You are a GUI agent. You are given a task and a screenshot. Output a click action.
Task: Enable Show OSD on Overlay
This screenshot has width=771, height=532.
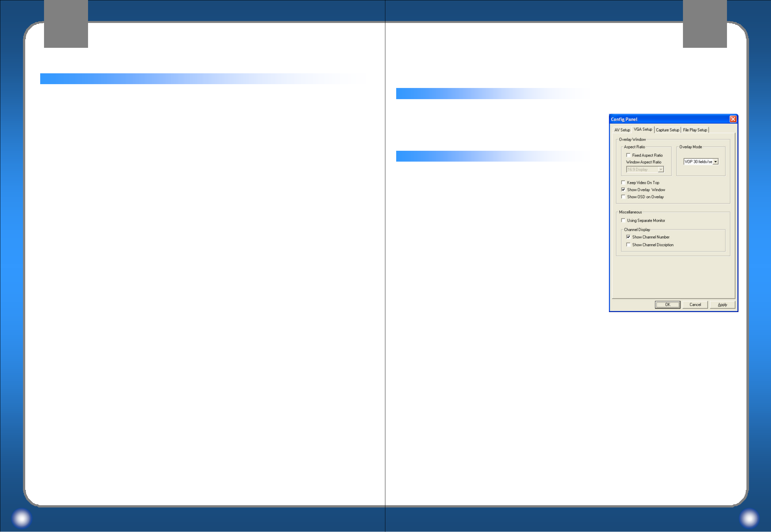[x=623, y=197]
